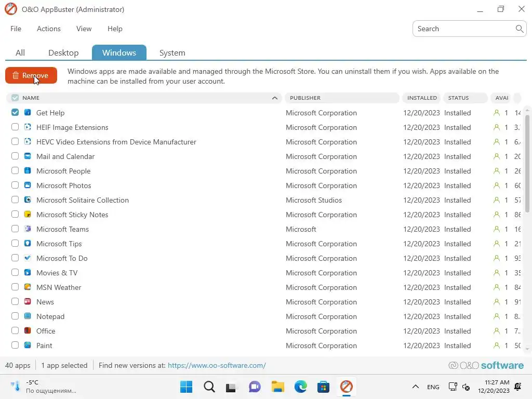Screen dimensions: 532x399
Task: Click the O&O AppBuster taskbar icon
Action: point(347,387)
